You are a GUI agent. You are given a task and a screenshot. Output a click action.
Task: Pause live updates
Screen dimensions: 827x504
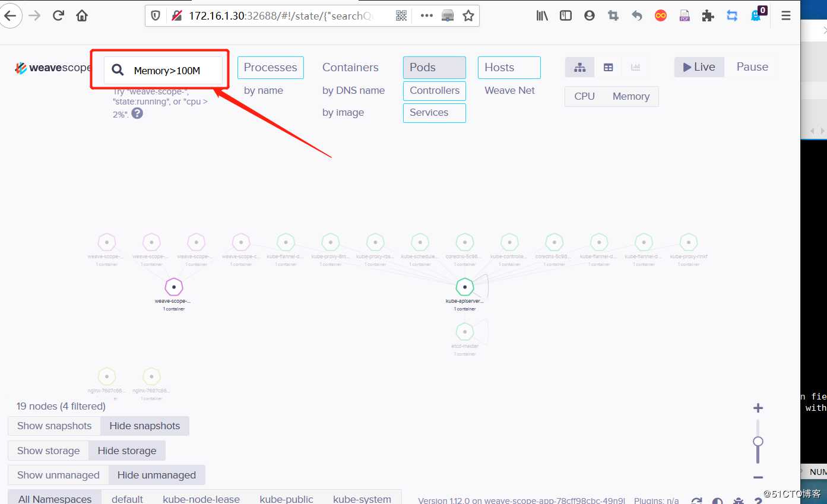click(x=752, y=67)
